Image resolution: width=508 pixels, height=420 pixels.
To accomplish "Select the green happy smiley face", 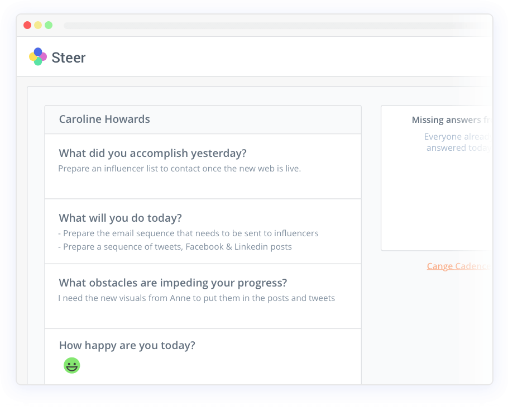I will [71, 366].
